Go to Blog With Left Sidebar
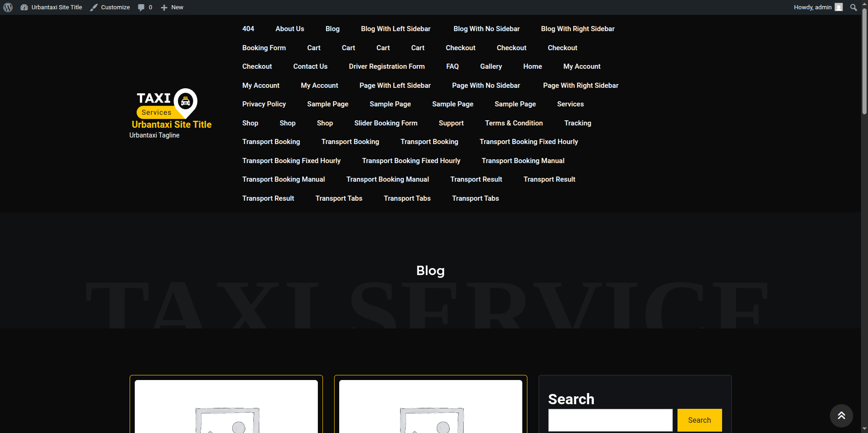Viewport: 868px width, 433px height. click(395, 29)
